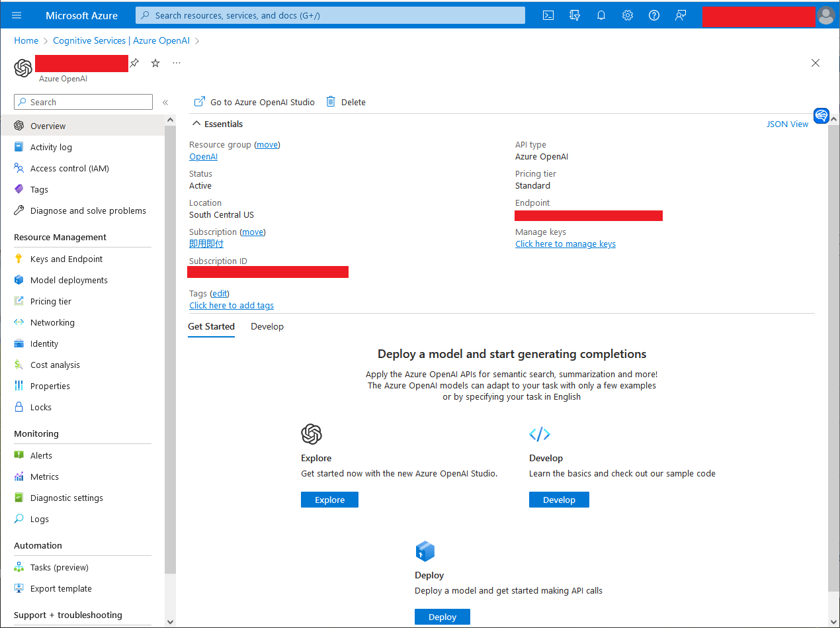Click here to manage keys
Viewport: 840px width, 628px height.
(566, 244)
